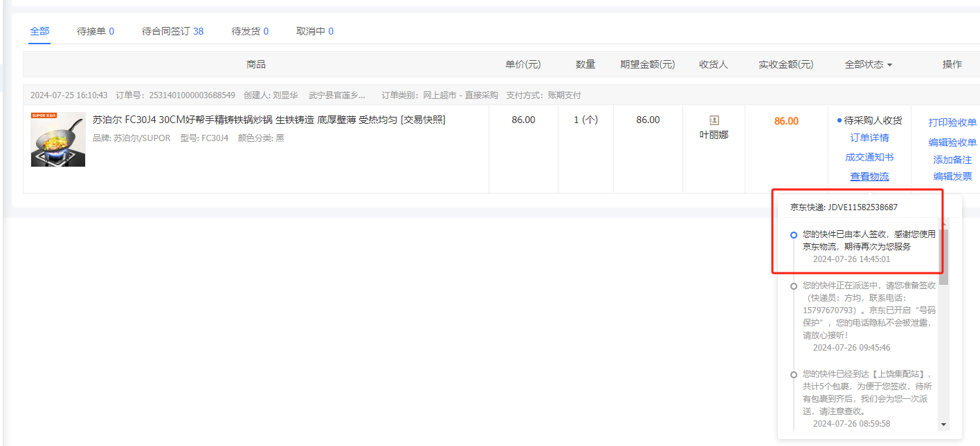Click the brand text 品牌: 苏泊尔/SUPOR
Screen dimensions: 980x446
[131, 138]
